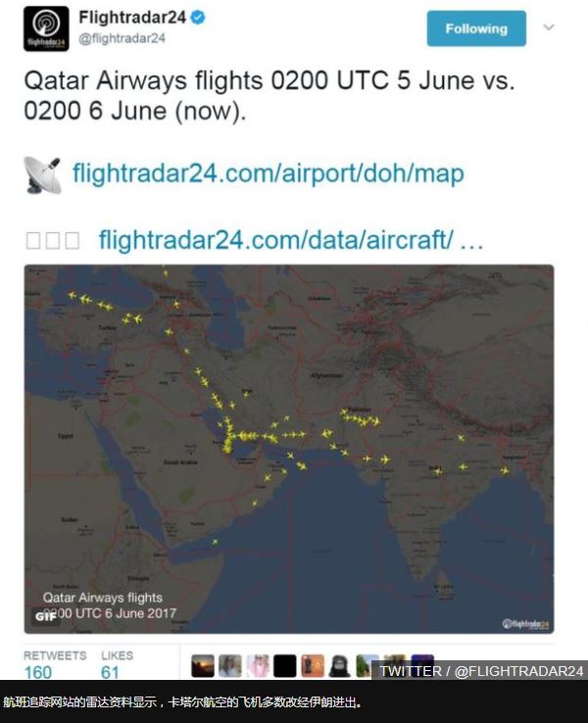Viewport: 588px width, 723px height.
Task: Toggle the Following button
Action: click(476, 28)
